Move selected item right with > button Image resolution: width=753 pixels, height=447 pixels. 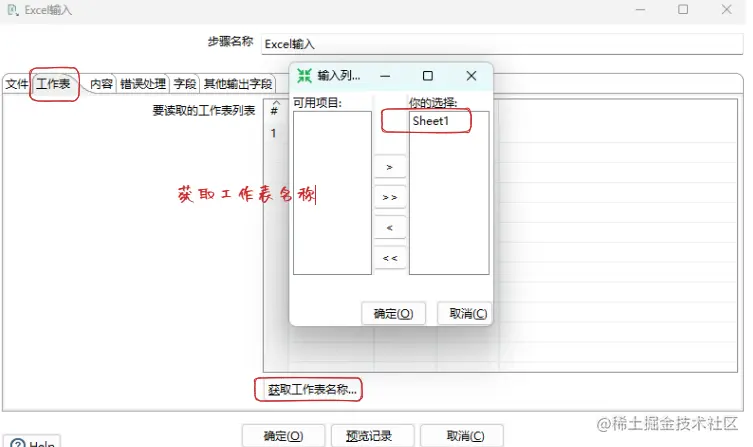389,167
